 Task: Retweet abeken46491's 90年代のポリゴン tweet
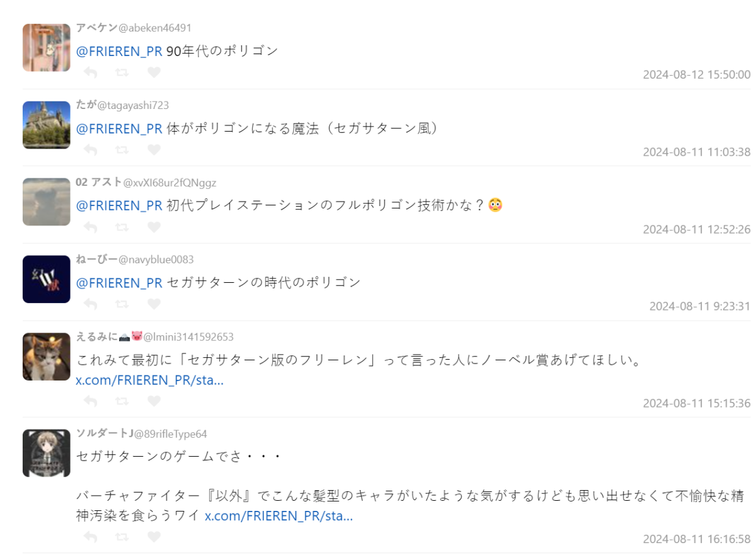122,72
